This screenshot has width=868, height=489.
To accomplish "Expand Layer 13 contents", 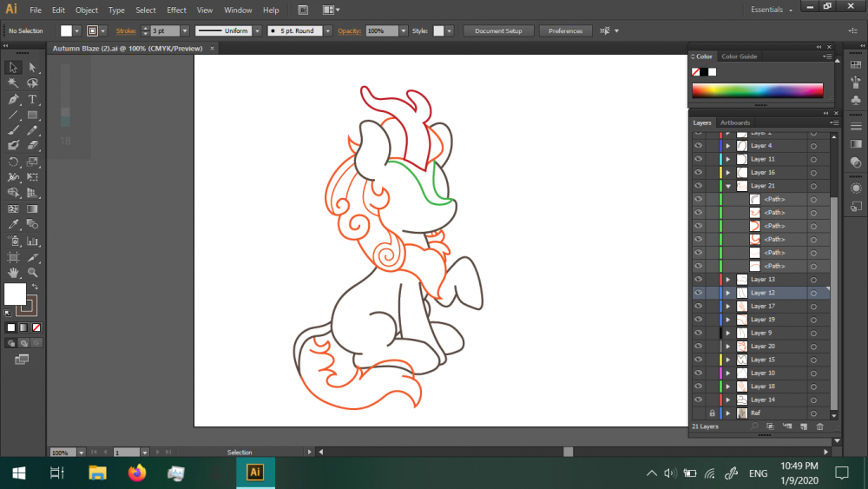I will point(728,279).
